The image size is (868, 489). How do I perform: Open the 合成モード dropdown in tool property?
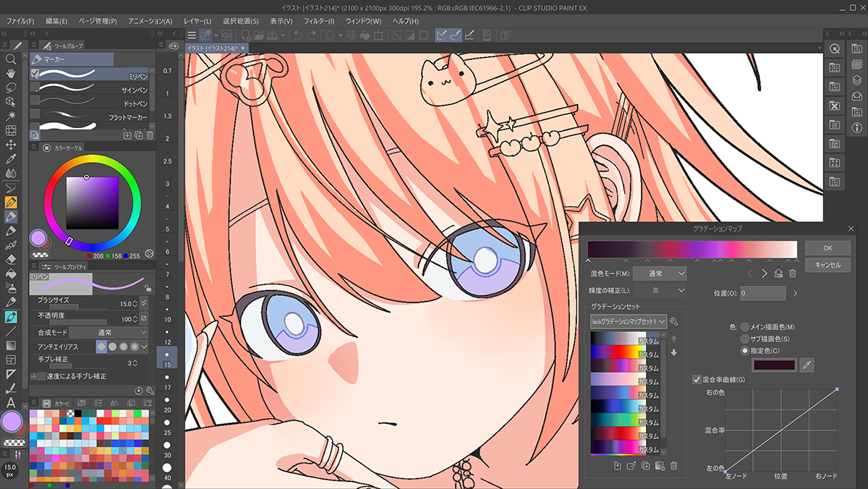[x=109, y=333]
